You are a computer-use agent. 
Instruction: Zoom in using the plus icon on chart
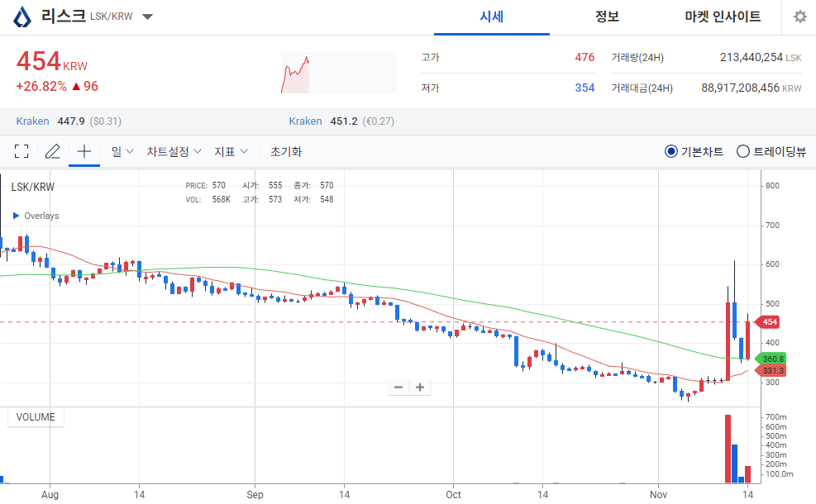(x=420, y=387)
